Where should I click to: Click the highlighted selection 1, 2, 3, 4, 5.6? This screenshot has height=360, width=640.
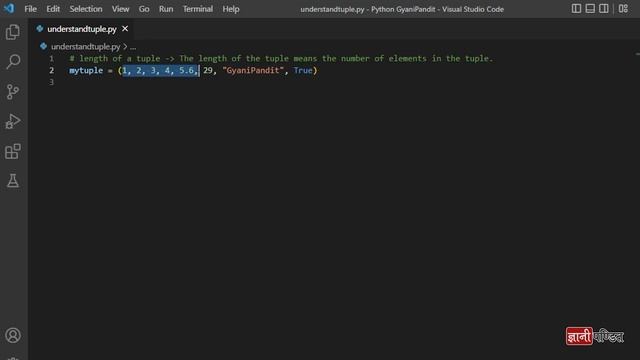point(160,70)
